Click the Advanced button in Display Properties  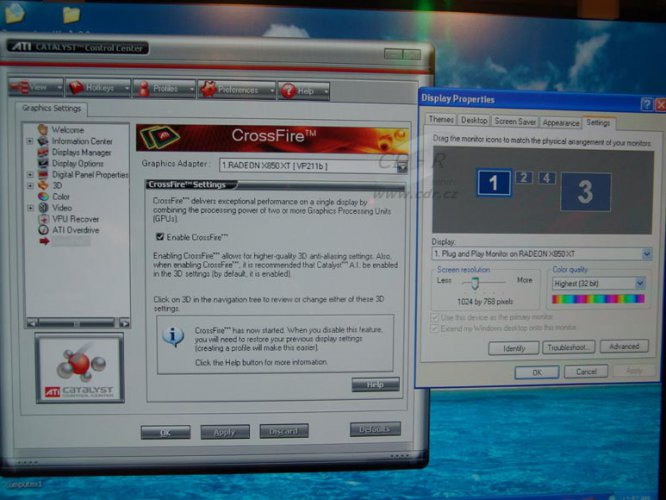tap(624, 347)
